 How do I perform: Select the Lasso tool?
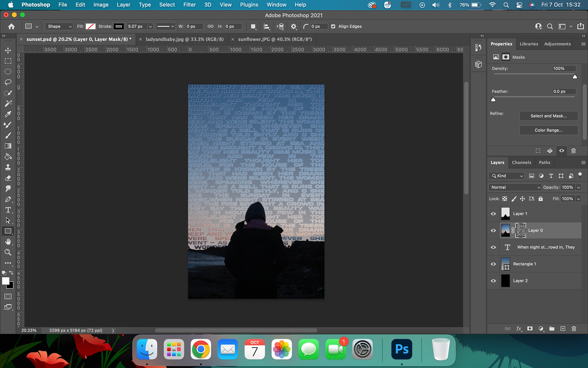(8, 82)
